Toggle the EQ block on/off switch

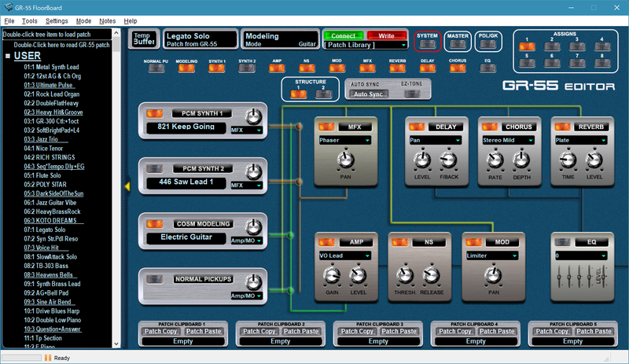tap(563, 242)
